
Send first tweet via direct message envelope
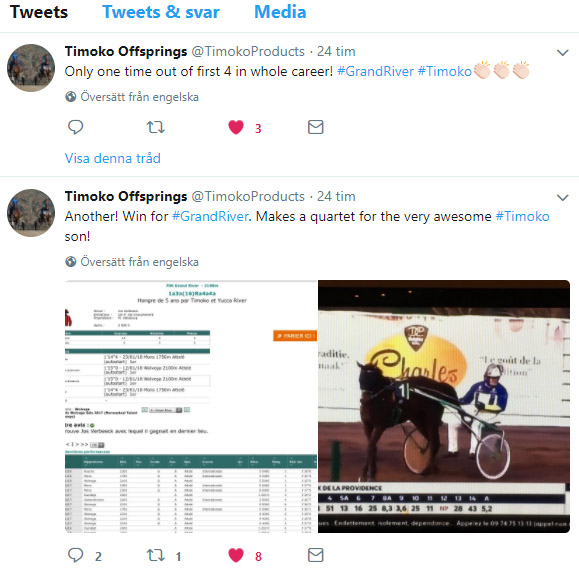pyautogui.click(x=316, y=127)
